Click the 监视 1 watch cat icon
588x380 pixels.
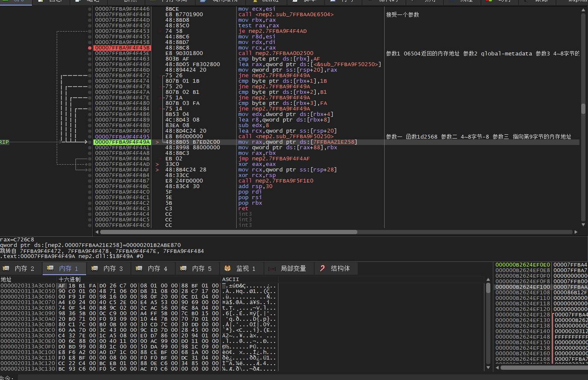pos(228,268)
